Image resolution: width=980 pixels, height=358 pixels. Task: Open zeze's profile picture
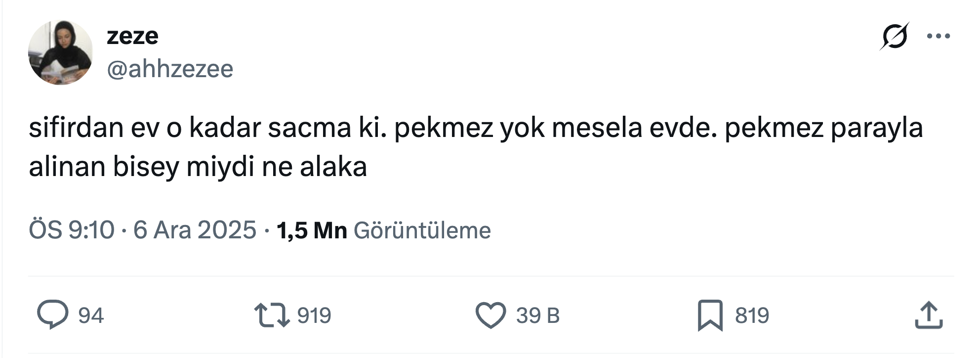60,52
